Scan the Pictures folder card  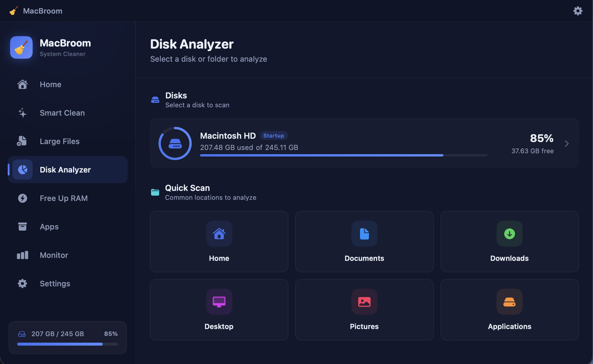[364, 310]
